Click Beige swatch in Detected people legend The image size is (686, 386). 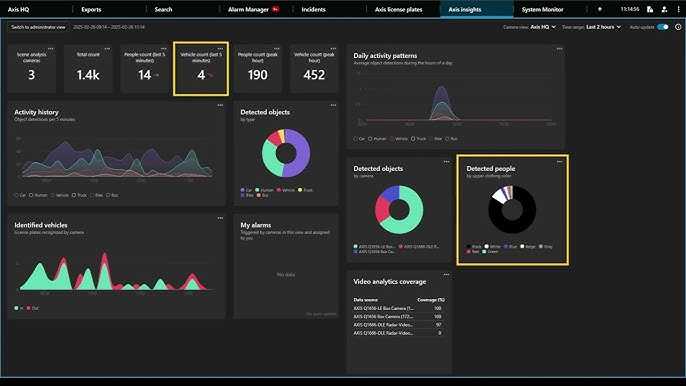(x=522, y=246)
